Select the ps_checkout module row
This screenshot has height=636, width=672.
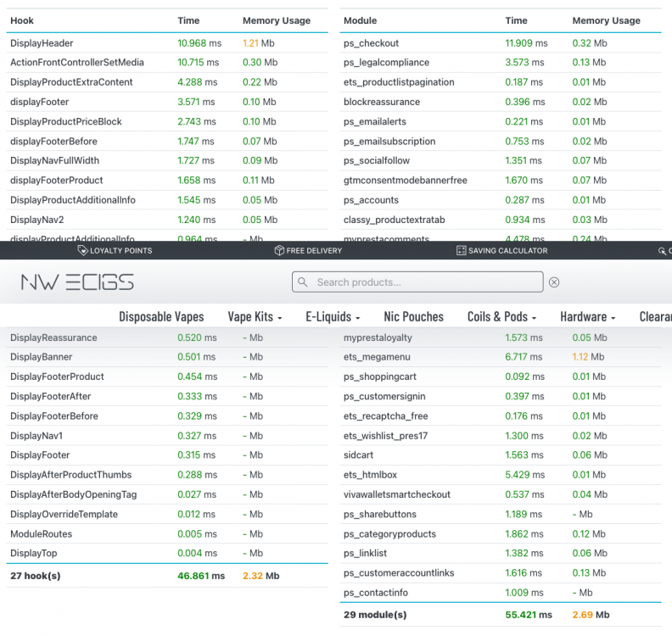click(x=501, y=43)
